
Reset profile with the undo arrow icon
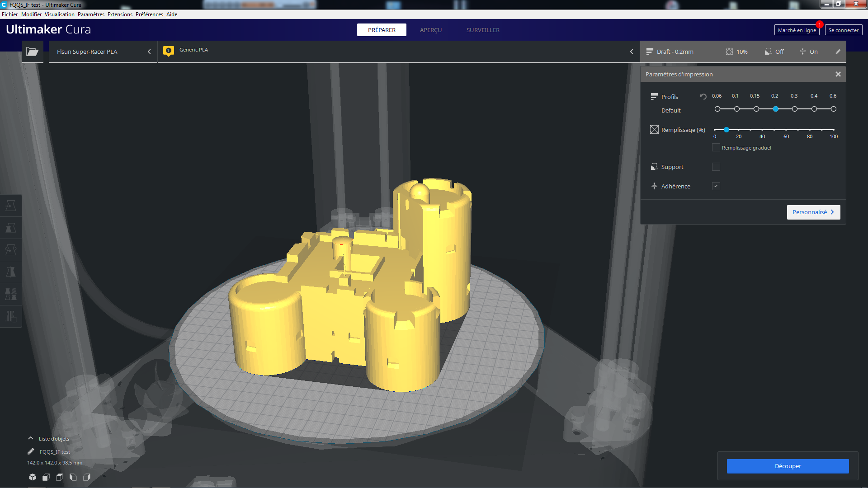(x=703, y=96)
